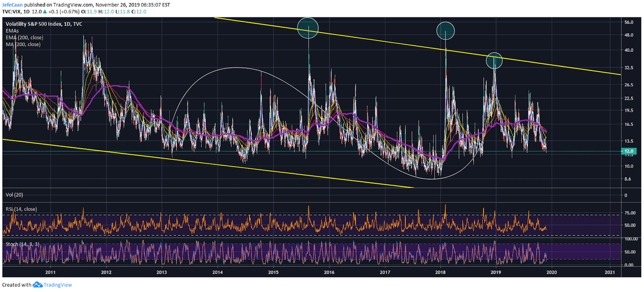Click the 2020 time axis label
The image size is (644, 292).
click(552, 272)
